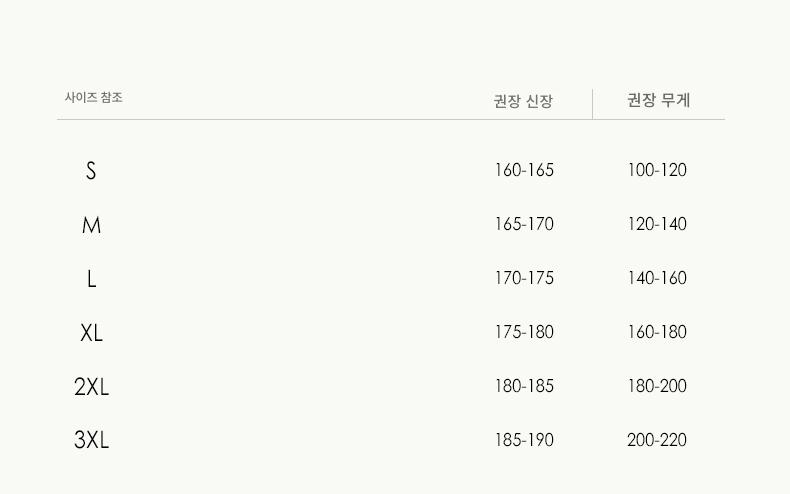The image size is (790, 494).
Task: Click the 175-180 height value
Action: point(524,333)
